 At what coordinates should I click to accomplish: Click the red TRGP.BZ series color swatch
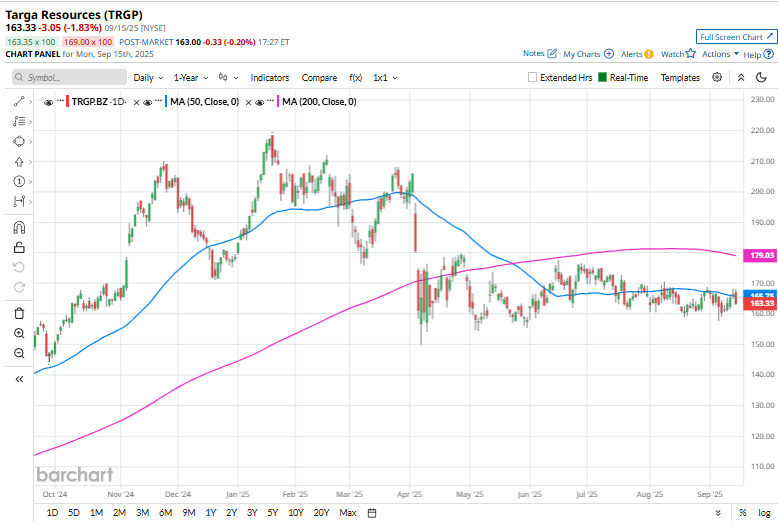click(67, 102)
